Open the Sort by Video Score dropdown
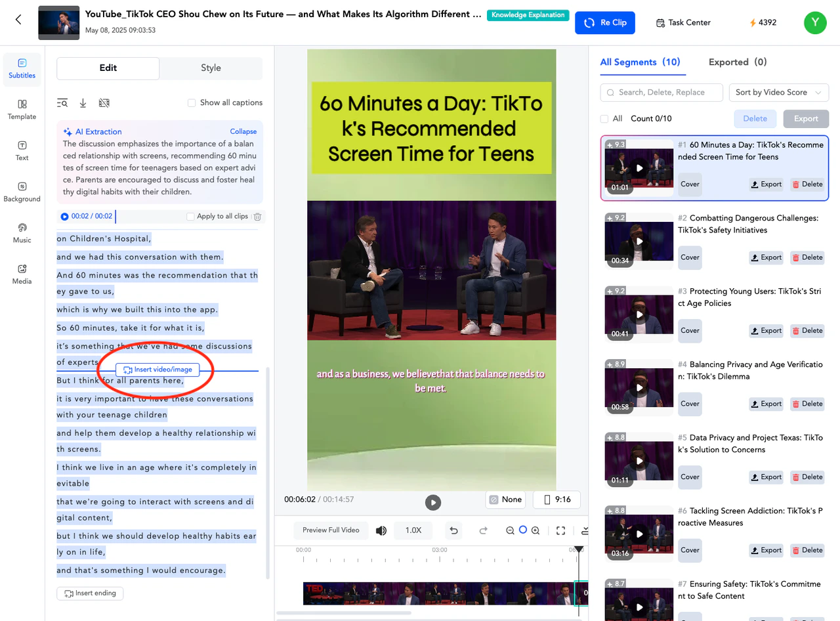The image size is (840, 621). [x=778, y=93]
